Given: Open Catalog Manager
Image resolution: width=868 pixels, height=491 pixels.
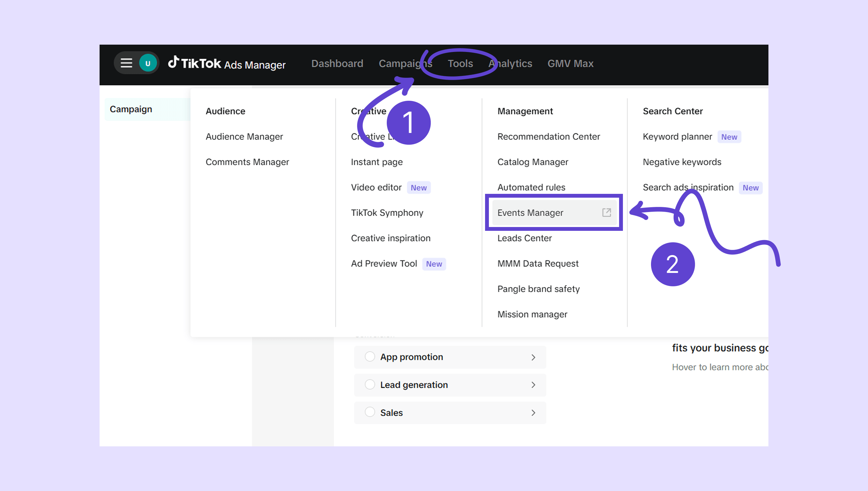Looking at the screenshot, I should click(533, 162).
